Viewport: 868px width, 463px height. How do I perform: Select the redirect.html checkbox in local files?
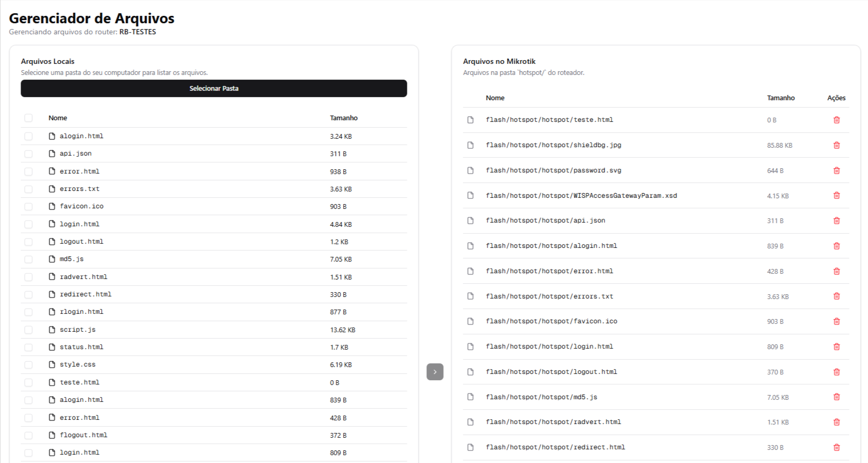(x=28, y=294)
